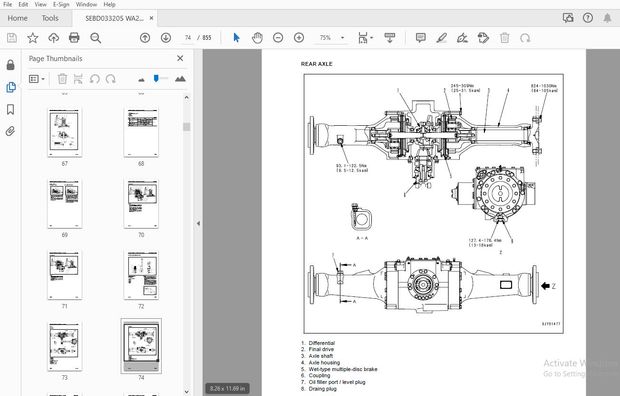Select page 74 thumbnail
Image resolution: width=620 pixels, height=396 pixels.
[x=141, y=346]
